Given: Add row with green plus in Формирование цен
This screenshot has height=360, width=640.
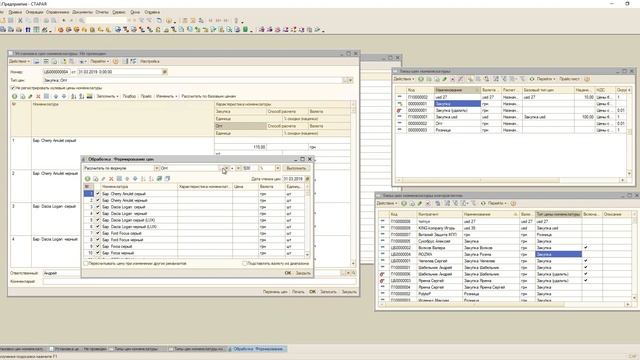Looking at the screenshot, I should coord(87,179).
